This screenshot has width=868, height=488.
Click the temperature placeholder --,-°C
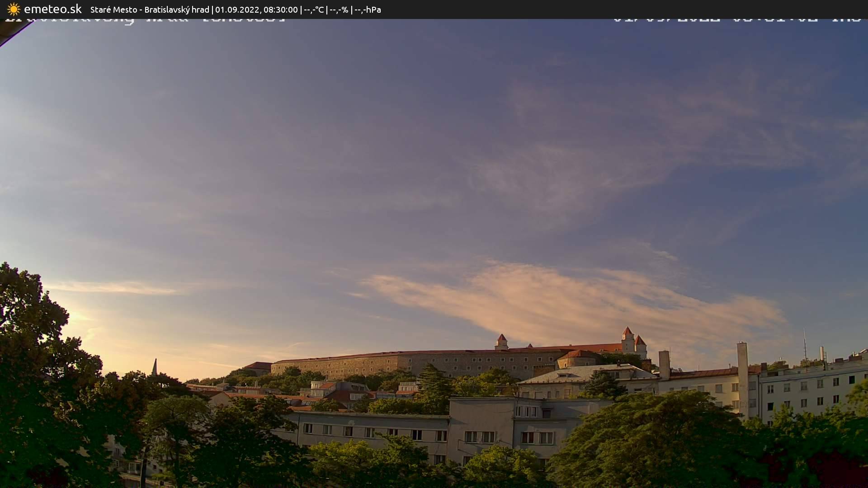pyautogui.click(x=316, y=9)
